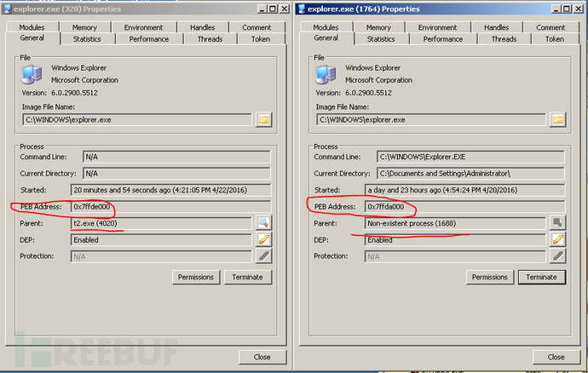The image size is (588, 373).
Task: Click Started field showing 4:21:05 PM 4/22/2016
Action: [x=170, y=190]
